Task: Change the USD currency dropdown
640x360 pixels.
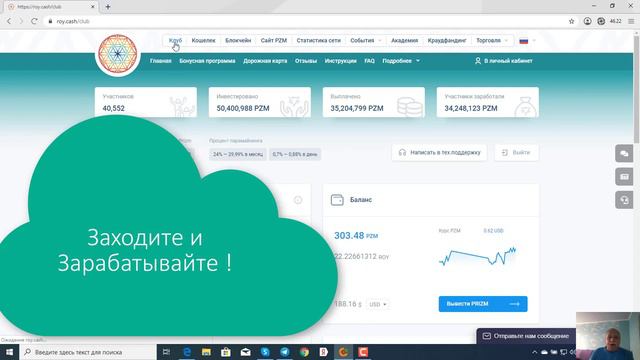Action: click(x=378, y=304)
